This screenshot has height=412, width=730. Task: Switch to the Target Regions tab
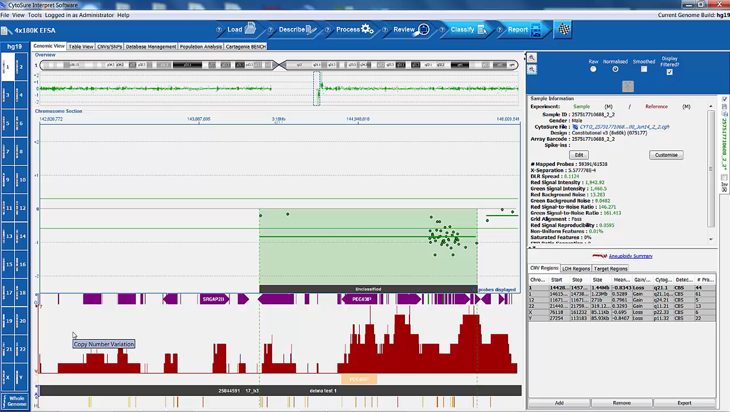[x=610, y=269]
